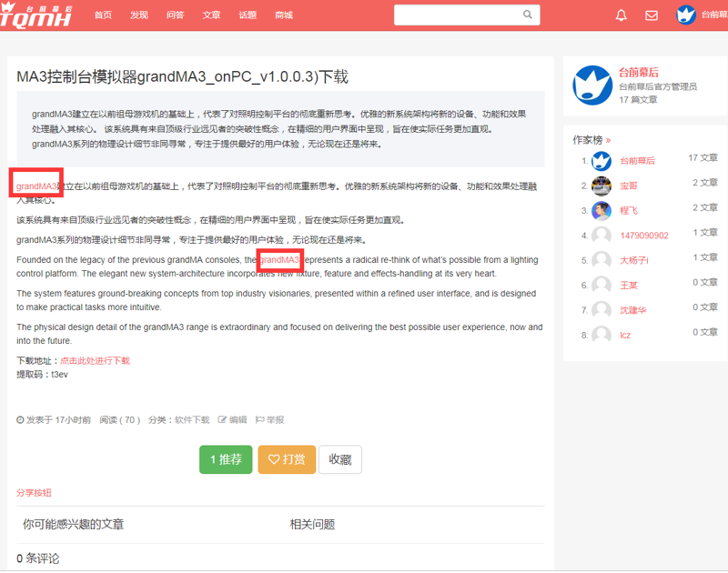This screenshot has height=573, width=728.
Task: Click the search magnifier icon
Action: tap(528, 15)
